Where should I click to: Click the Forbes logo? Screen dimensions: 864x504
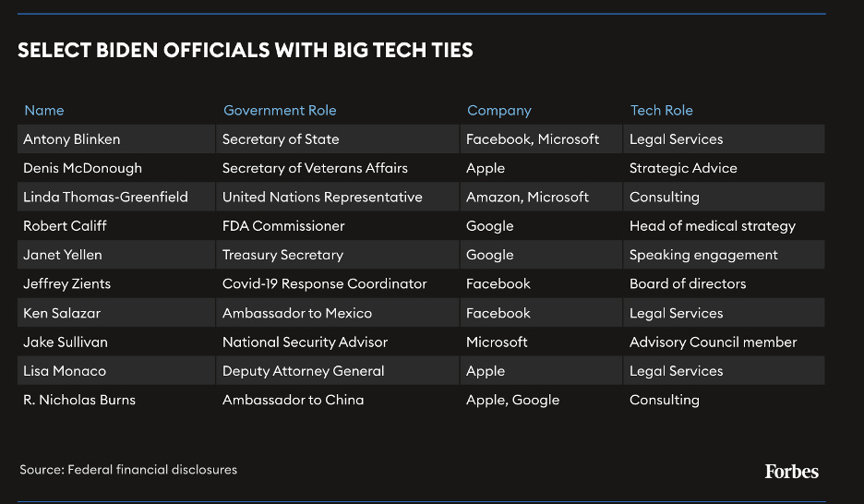point(791,472)
